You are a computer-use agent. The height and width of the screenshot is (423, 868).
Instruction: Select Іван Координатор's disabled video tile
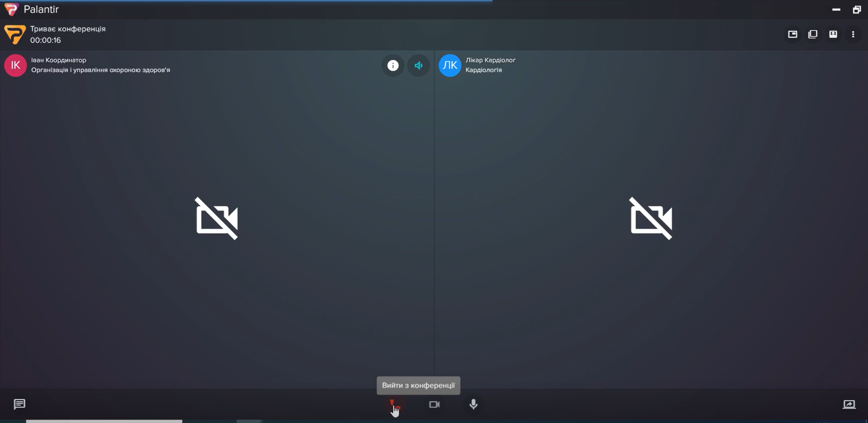217,219
